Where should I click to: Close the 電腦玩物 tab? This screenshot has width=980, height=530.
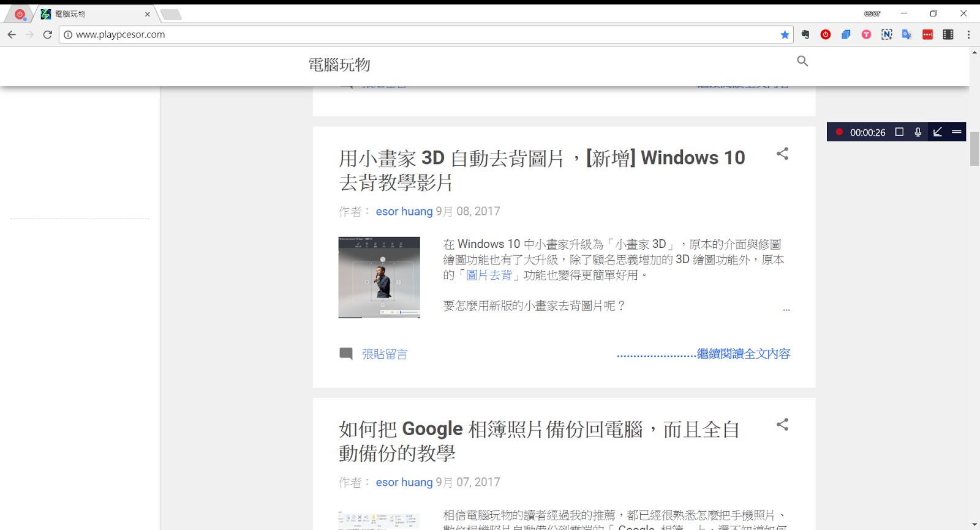[x=147, y=14]
